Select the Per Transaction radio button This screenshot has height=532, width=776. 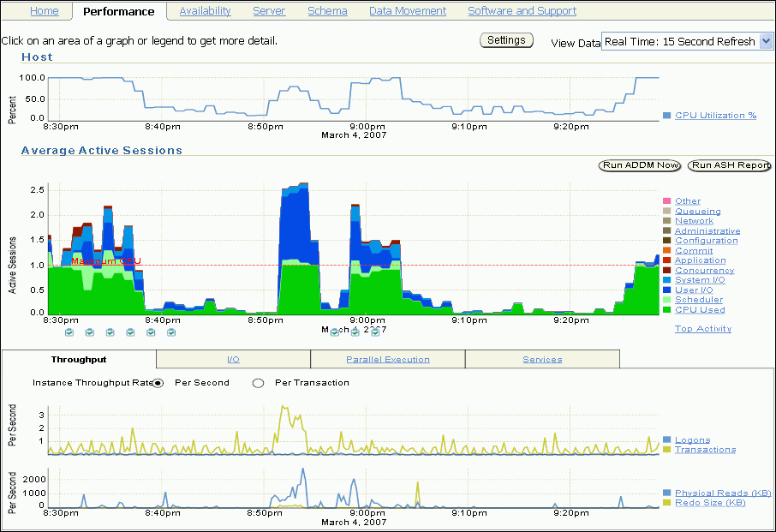pyautogui.click(x=258, y=383)
